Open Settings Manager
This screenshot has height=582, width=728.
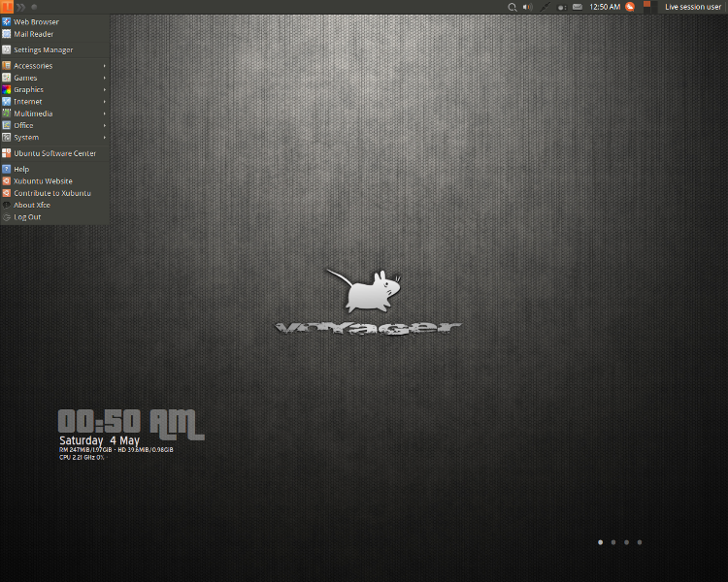click(54, 49)
